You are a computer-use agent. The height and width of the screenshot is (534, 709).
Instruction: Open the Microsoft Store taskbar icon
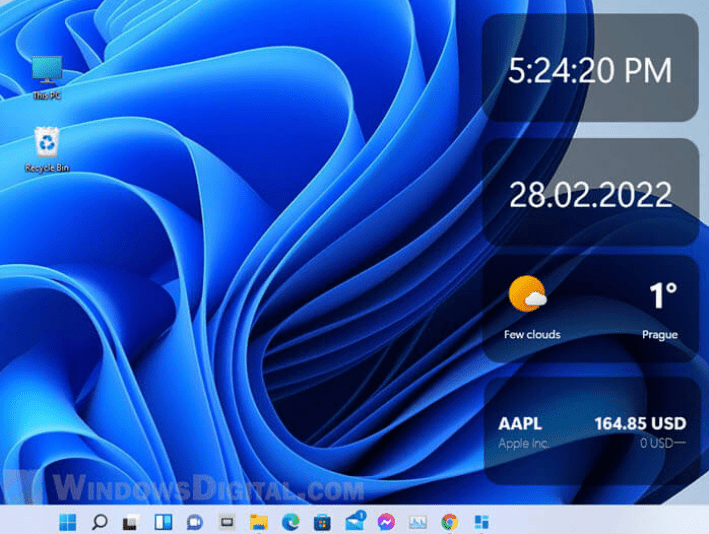[x=322, y=521]
